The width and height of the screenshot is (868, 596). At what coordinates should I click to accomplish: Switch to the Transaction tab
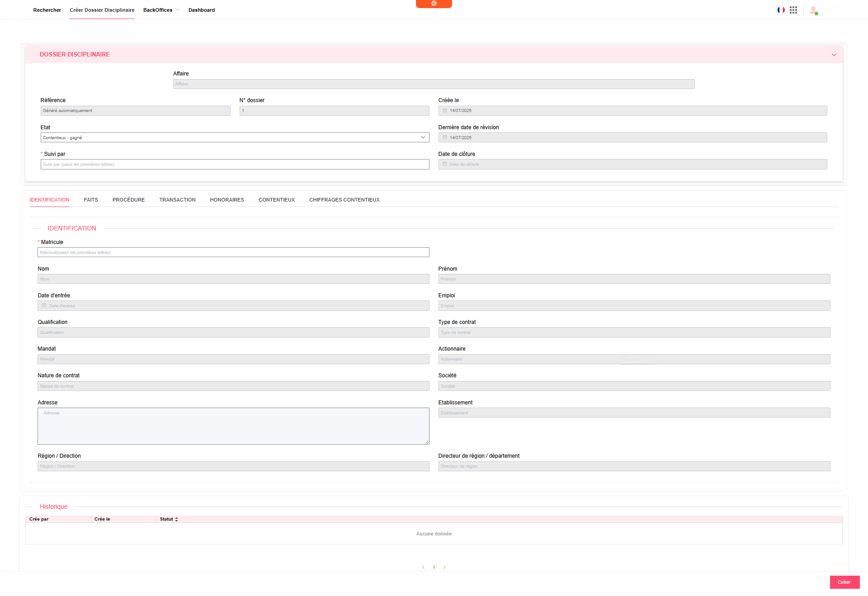(177, 200)
